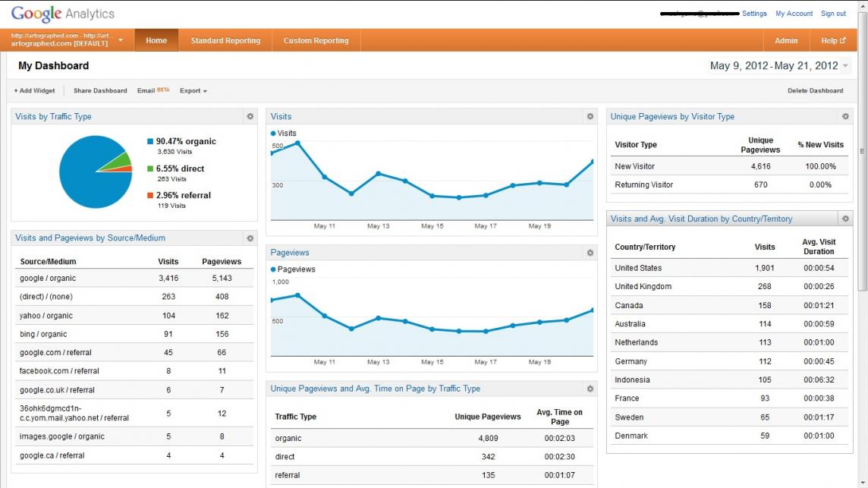Select the google.co.uk / referral row
The height and width of the screenshot is (488, 868).
coord(134,390)
